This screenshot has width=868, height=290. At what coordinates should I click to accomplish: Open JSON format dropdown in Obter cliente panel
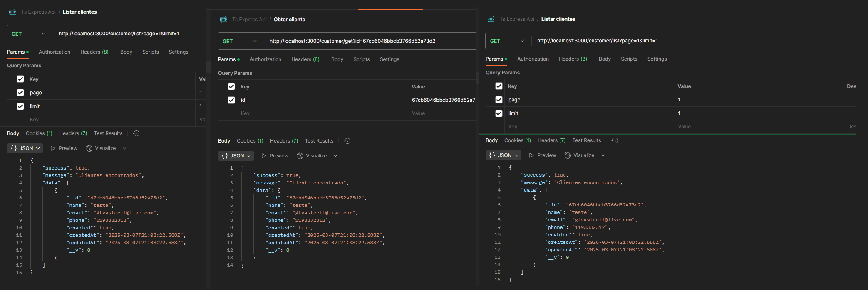coord(236,156)
